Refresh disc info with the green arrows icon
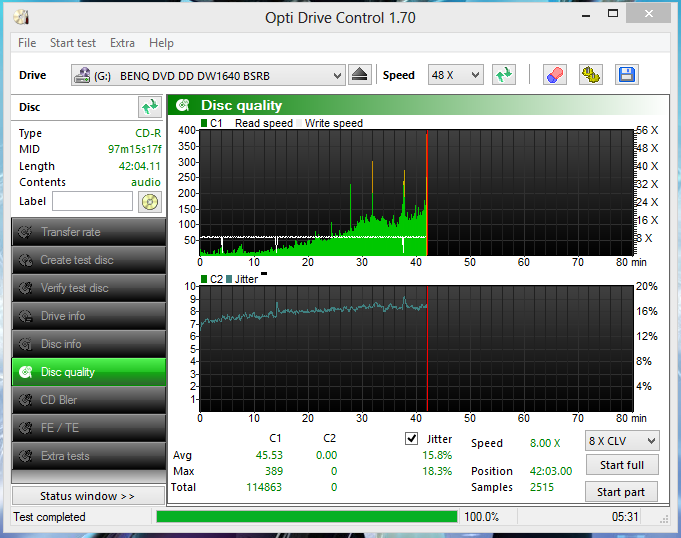The image size is (681, 538). (x=149, y=107)
